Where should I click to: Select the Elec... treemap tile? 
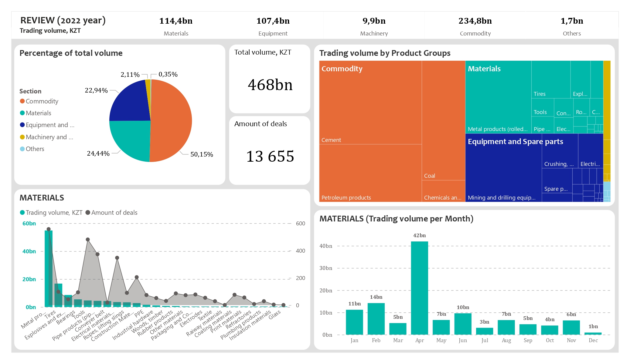click(x=564, y=125)
